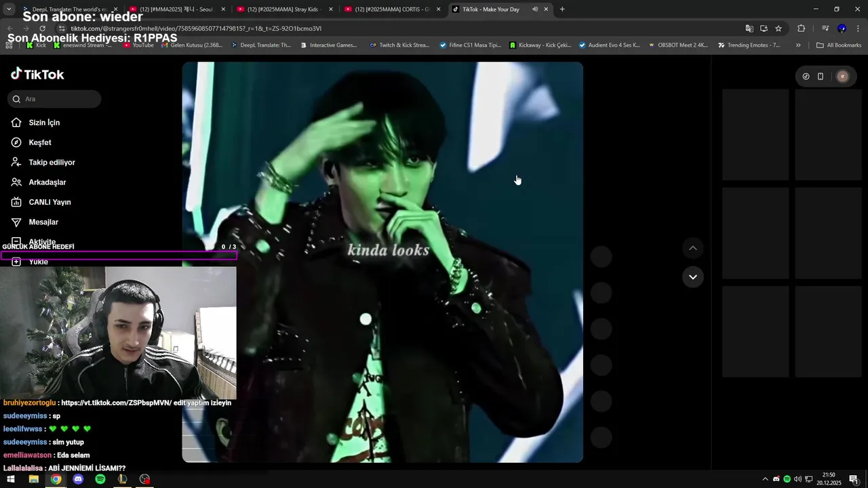Open File Explorer from the taskbar
Screen dimensions: 868x488
33,479
